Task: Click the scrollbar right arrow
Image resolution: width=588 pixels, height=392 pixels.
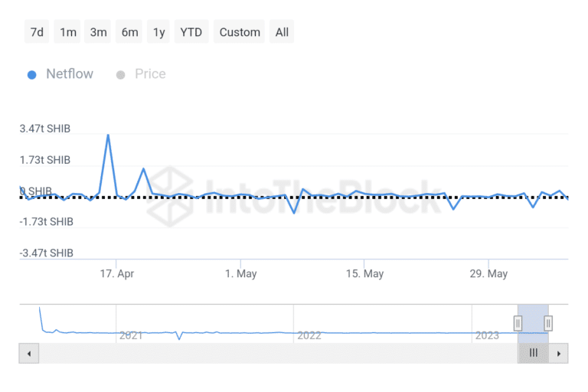Action: 559,354
